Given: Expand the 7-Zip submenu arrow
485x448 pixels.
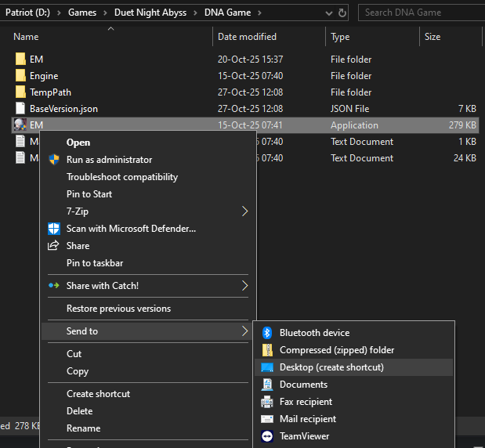Looking at the screenshot, I should point(244,211).
